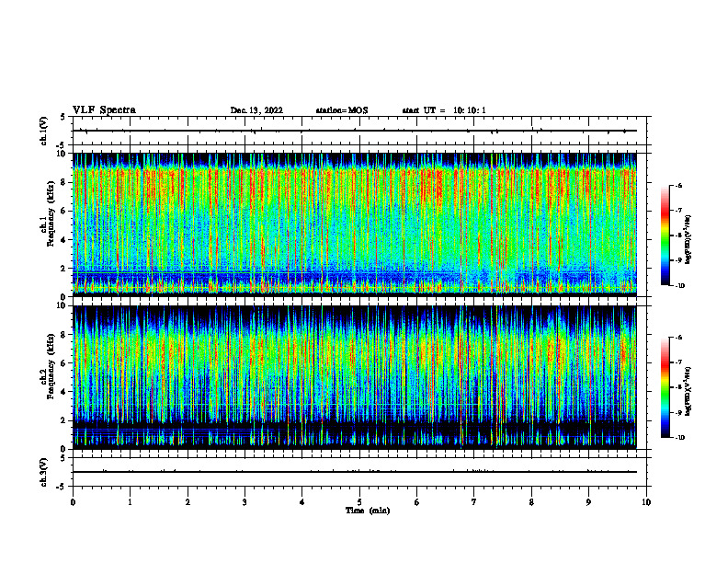The image size is (728, 563).
Task: Click the "-6" label on ch.1 color bar
Action: tap(679, 186)
